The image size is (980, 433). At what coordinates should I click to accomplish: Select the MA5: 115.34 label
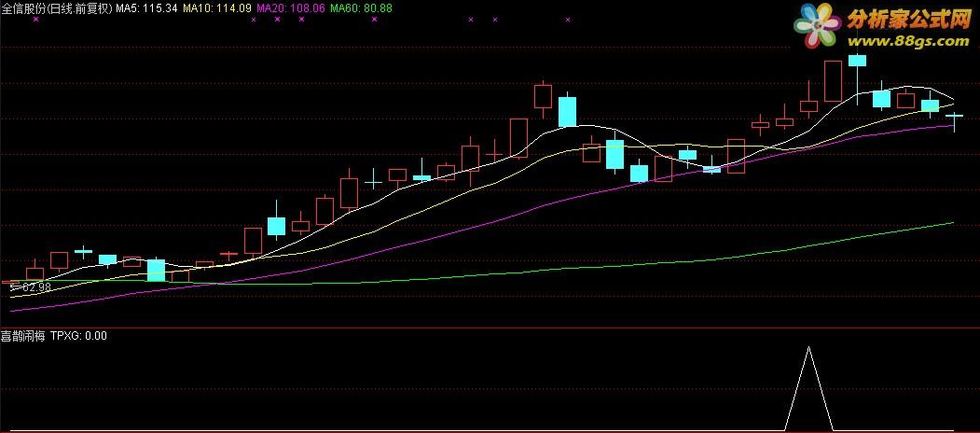pyautogui.click(x=146, y=8)
